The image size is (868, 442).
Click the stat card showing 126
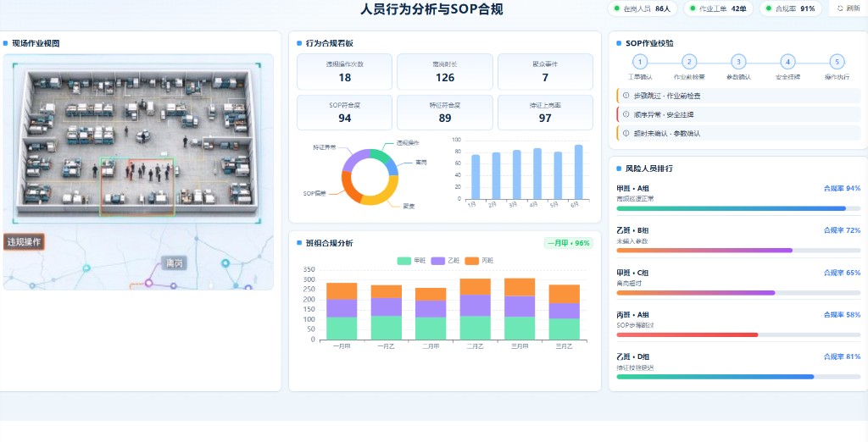pyautogui.click(x=444, y=72)
